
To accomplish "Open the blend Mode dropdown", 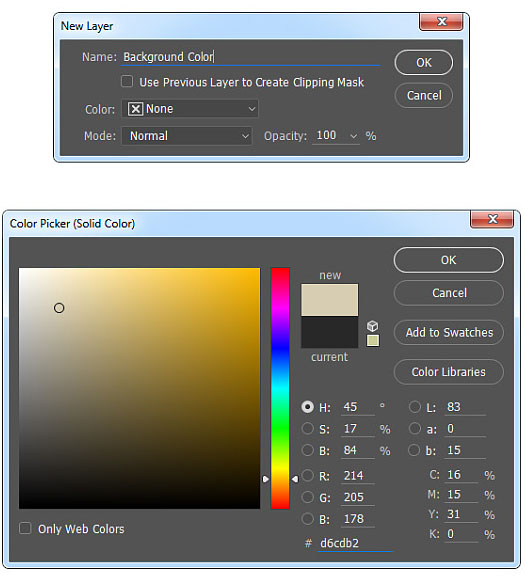I will pos(187,136).
